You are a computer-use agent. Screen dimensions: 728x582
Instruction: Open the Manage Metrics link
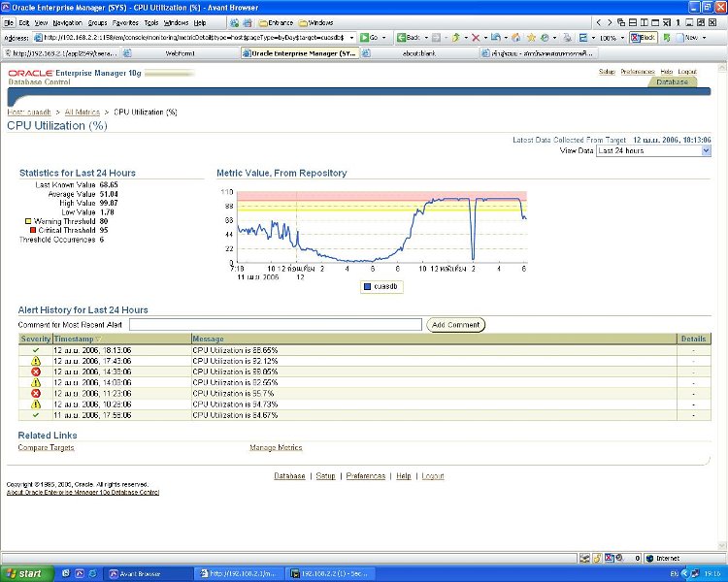pos(276,448)
